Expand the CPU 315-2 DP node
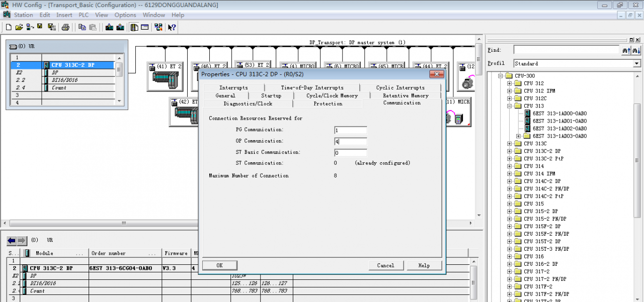644x302 pixels. (x=509, y=212)
